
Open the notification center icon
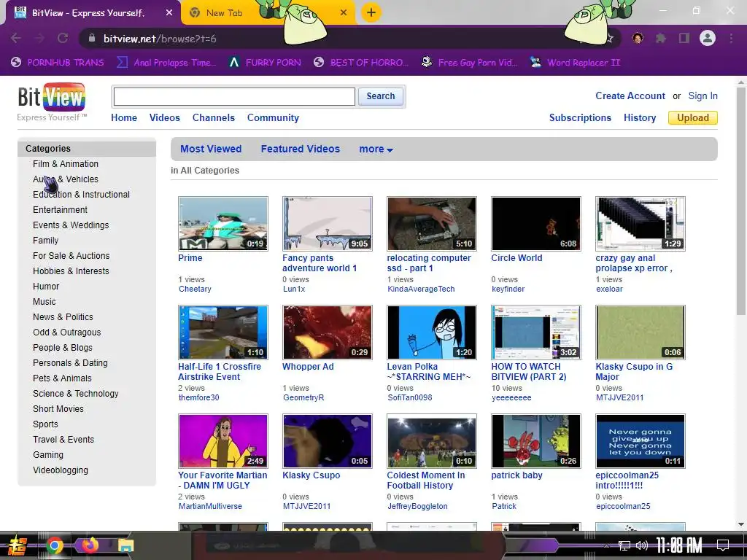(723, 545)
